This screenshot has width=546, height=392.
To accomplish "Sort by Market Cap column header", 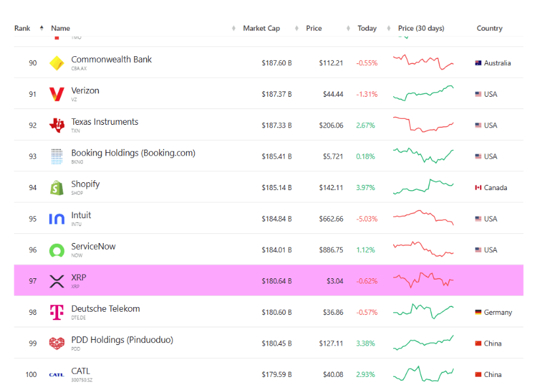I will tap(261, 28).
